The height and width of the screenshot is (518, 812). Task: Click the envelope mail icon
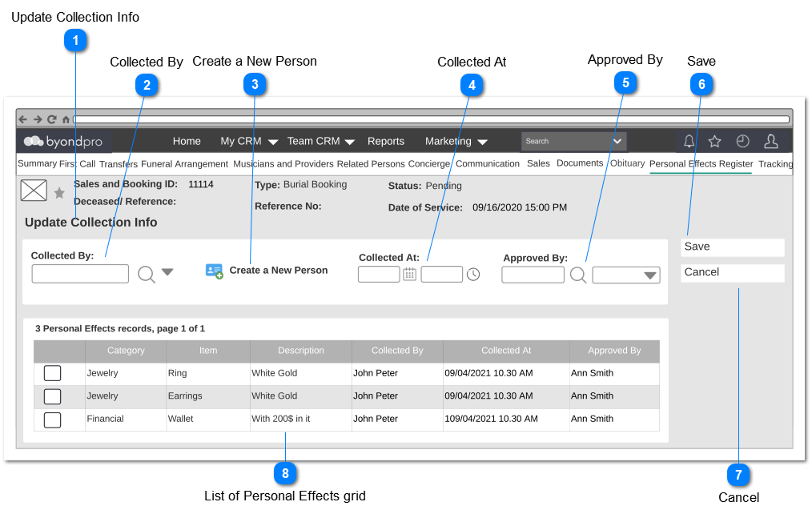pos(34,190)
